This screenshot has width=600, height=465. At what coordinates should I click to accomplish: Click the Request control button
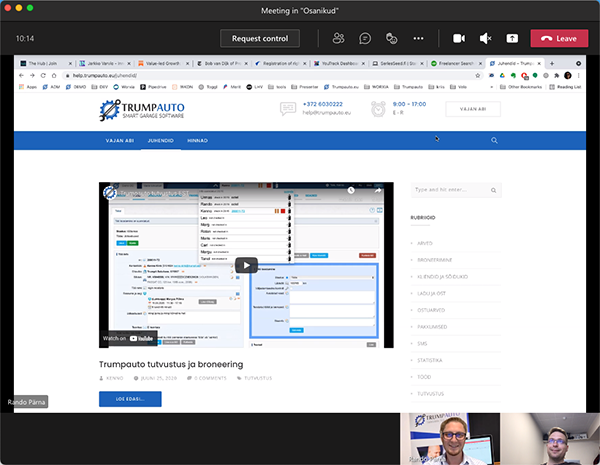[x=260, y=38]
